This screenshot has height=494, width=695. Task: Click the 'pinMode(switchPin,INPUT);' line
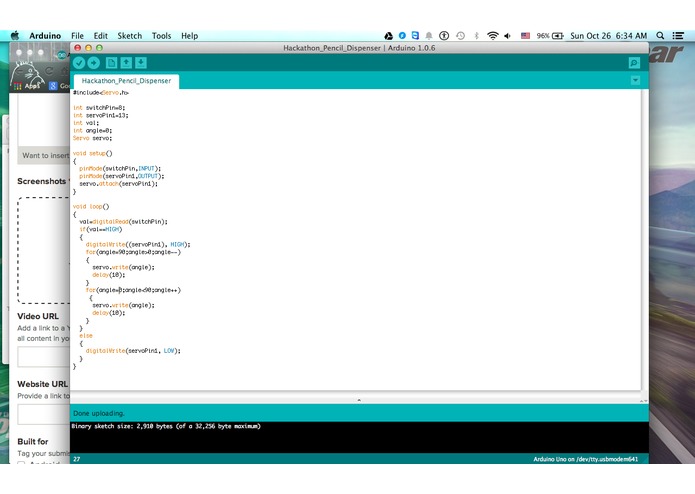(120, 168)
